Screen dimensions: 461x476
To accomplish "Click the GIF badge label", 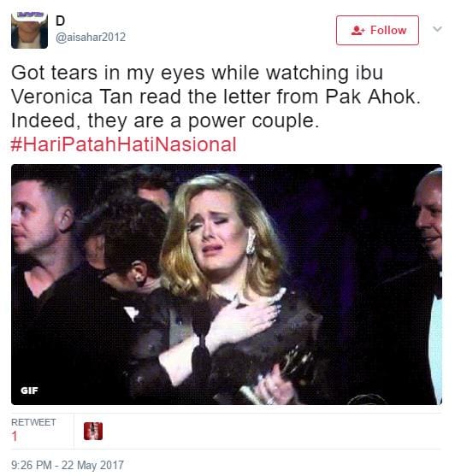I will (x=29, y=391).
